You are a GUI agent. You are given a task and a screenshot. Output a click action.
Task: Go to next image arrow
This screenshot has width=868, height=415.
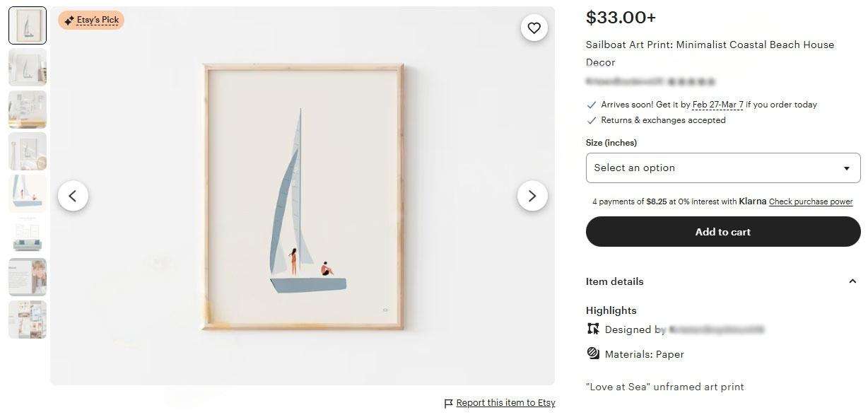[x=532, y=196]
